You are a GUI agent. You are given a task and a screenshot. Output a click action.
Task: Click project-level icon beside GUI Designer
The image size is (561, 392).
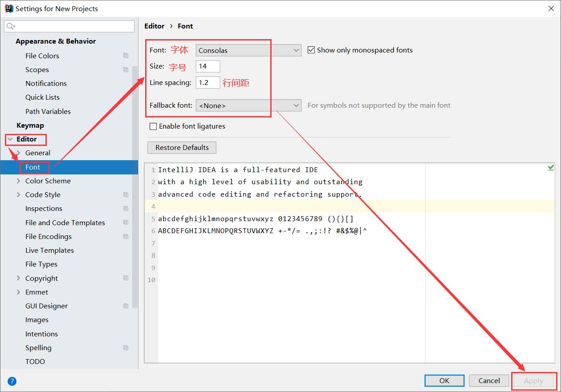126,306
